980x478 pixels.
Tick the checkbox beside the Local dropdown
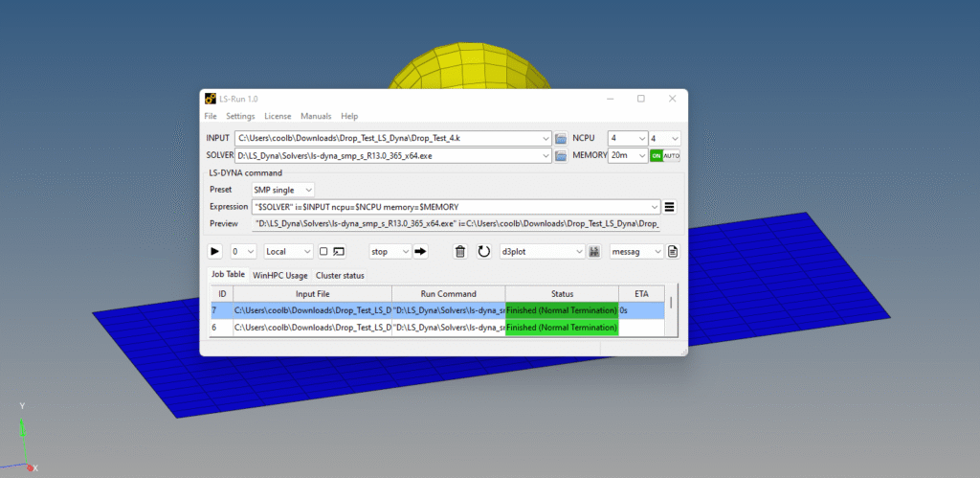[323, 251]
